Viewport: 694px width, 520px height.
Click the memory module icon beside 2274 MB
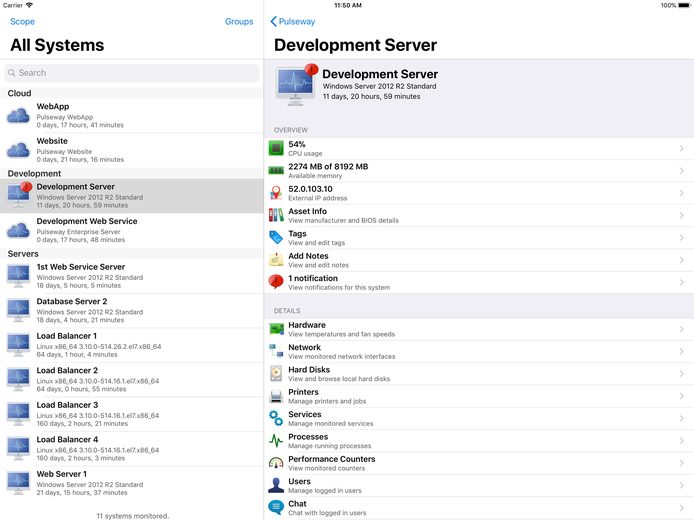[276, 170]
